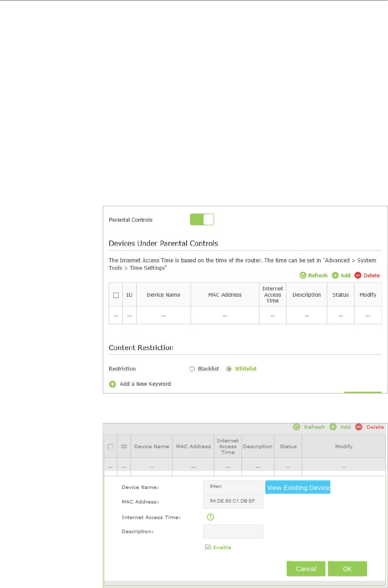Click the empty Description input field

coord(233,531)
